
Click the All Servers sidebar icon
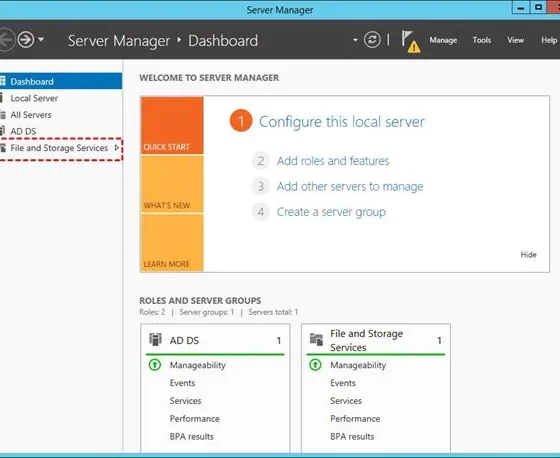tap(3, 115)
